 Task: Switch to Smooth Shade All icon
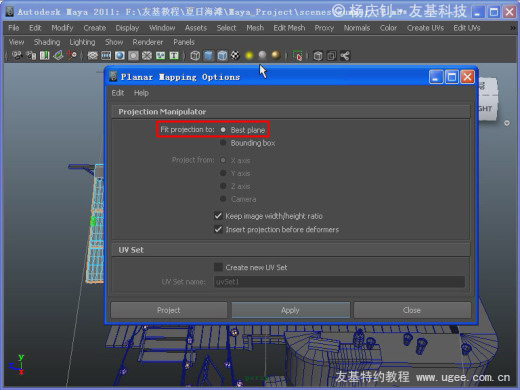click(209, 55)
